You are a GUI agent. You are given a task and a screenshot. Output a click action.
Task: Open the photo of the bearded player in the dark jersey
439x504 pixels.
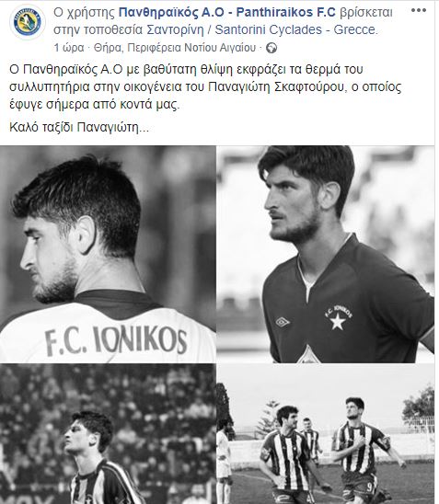click(x=326, y=254)
